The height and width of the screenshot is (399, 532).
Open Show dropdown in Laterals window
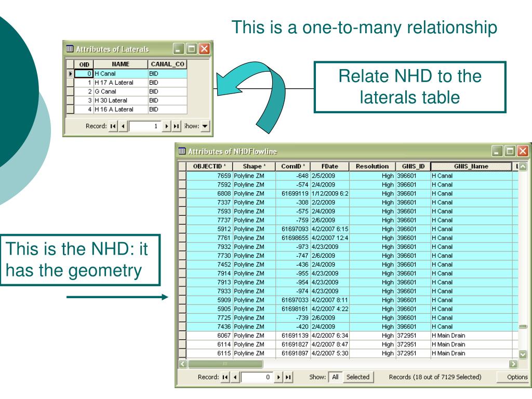[205, 126]
